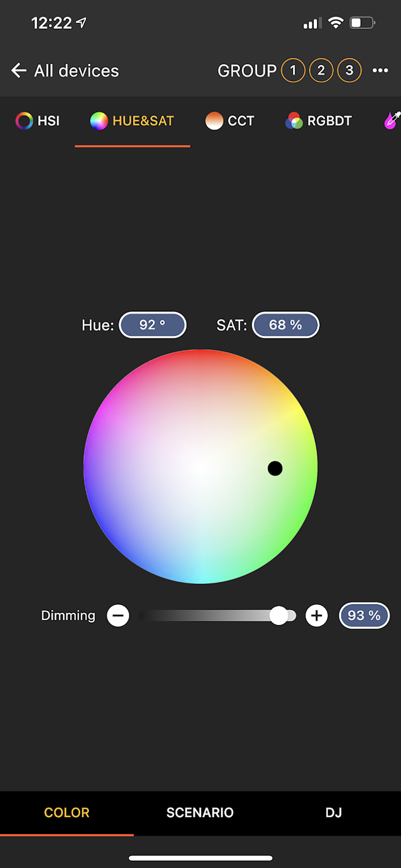Go back using the arrow icon

(x=18, y=70)
